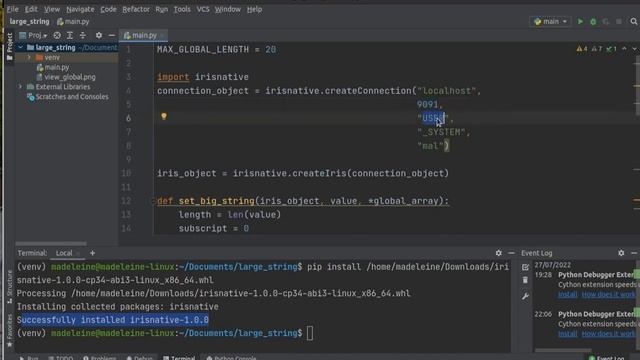The image size is (640, 360).
Task: Click the highlighted "USER" string
Action: pyautogui.click(x=433, y=118)
